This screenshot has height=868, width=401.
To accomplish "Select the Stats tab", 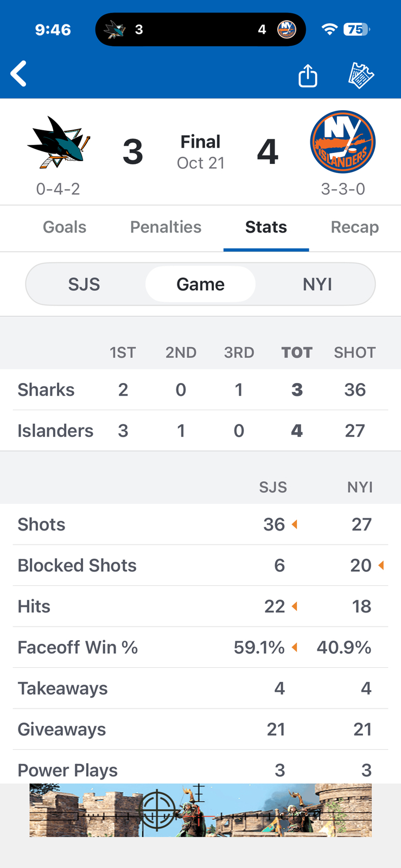I will click(x=266, y=227).
